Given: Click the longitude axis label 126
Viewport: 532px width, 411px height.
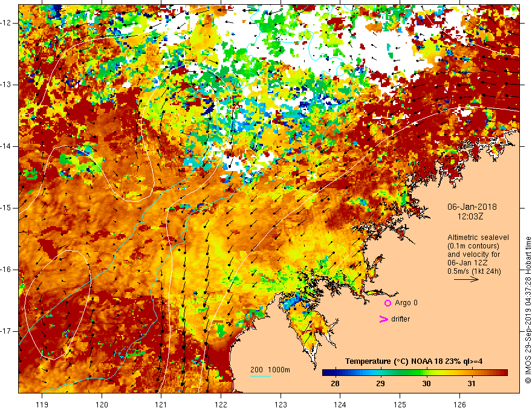Looking at the screenshot, I should (459, 404).
